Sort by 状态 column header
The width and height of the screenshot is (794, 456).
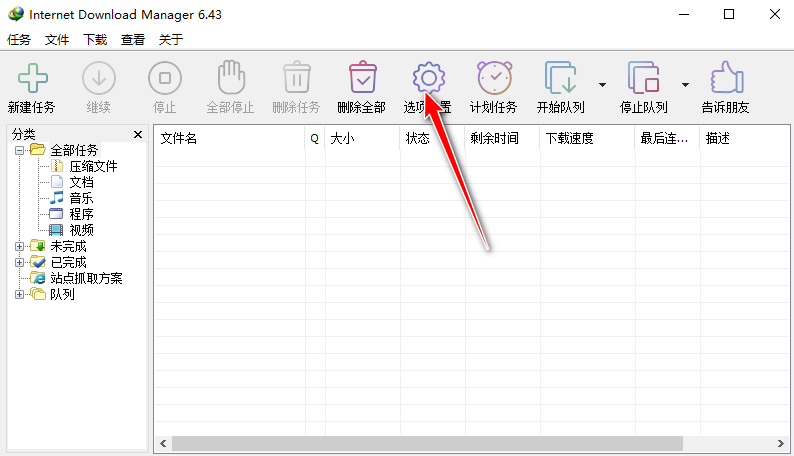click(x=432, y=138)
